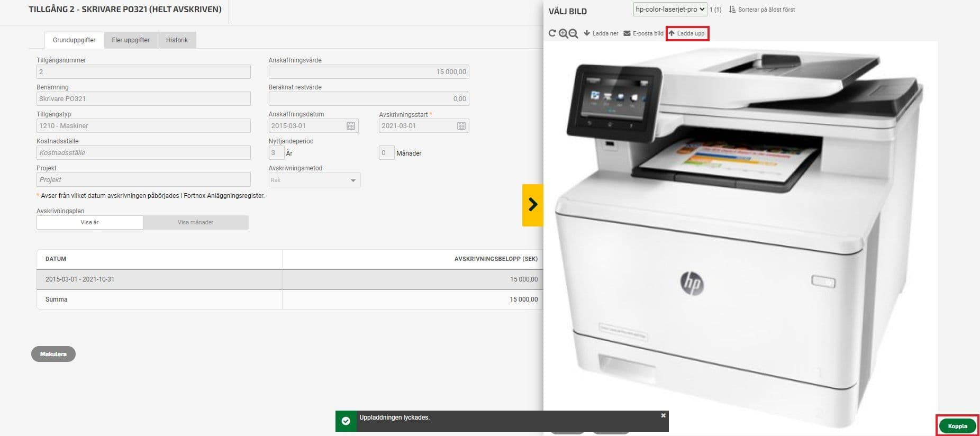Rotate the image with the refresh icon
This screenshot has height=436, width=980.
(552, 33)
